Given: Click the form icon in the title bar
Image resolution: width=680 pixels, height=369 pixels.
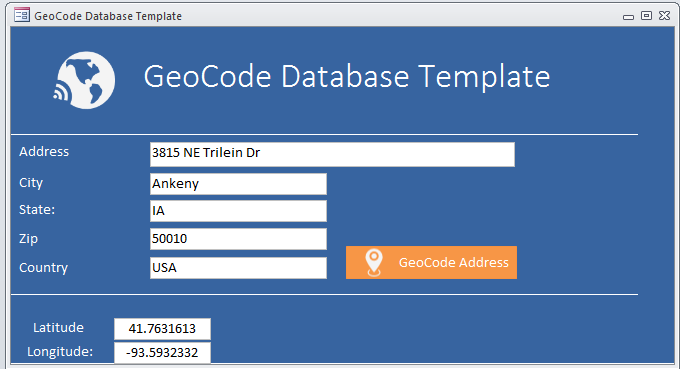Looking at the screenshot, I should point(22,16).
